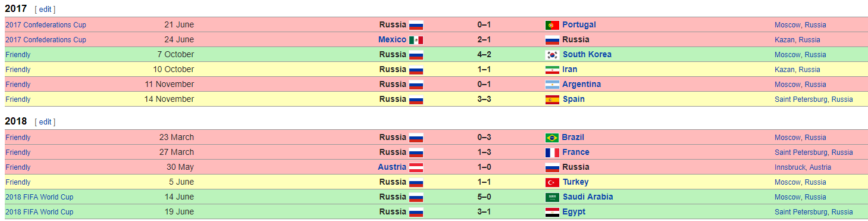Click the Portugal flag icon
Viewport: 868px width, 221px height.
click(x=552, y=25)
